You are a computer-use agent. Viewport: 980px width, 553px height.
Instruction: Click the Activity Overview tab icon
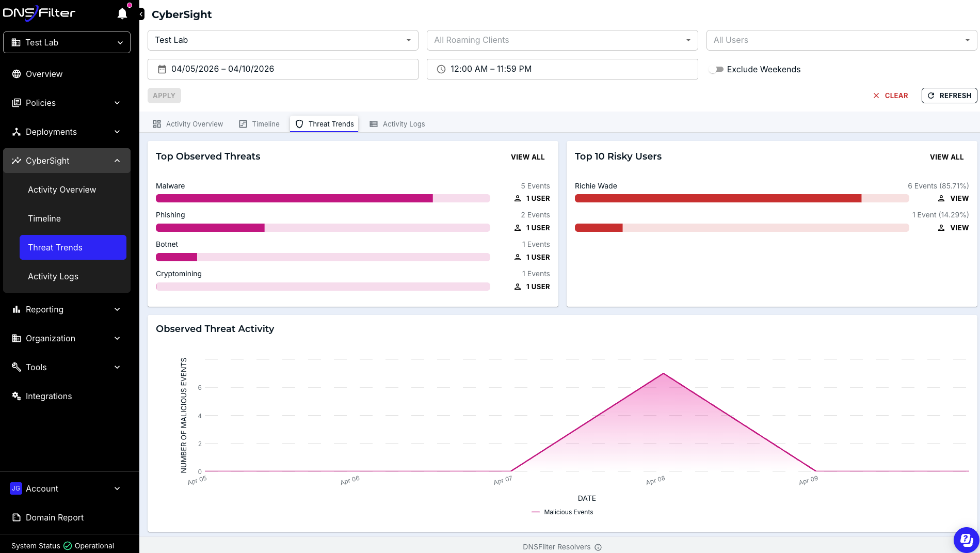[x=157, y=124]
